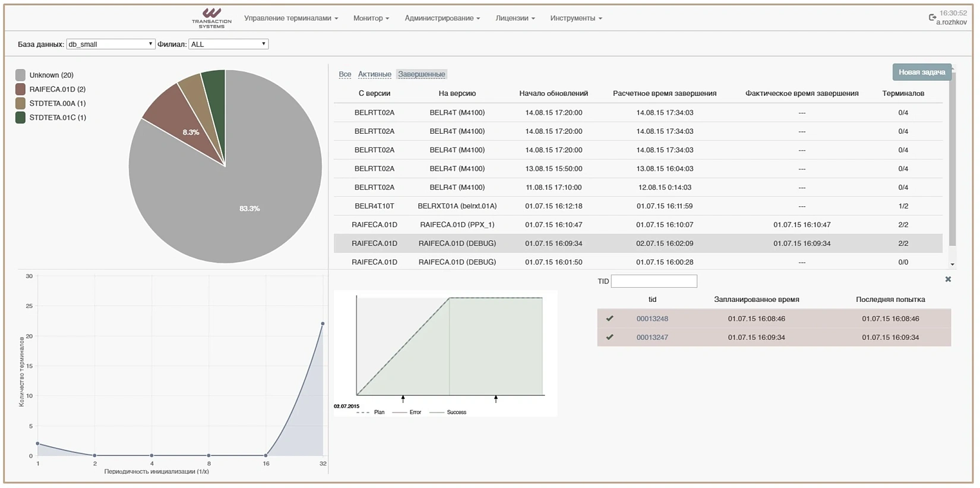Image resolution: width=980 pixels, height=488 pixels.
Task: Click the Transaction Systems logo
Action: coord(211,18)
